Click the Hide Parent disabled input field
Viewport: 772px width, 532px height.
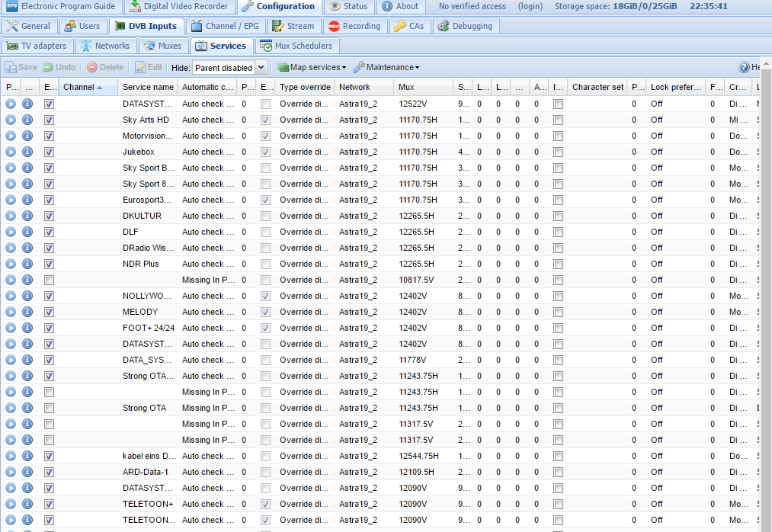click(224, 68)
